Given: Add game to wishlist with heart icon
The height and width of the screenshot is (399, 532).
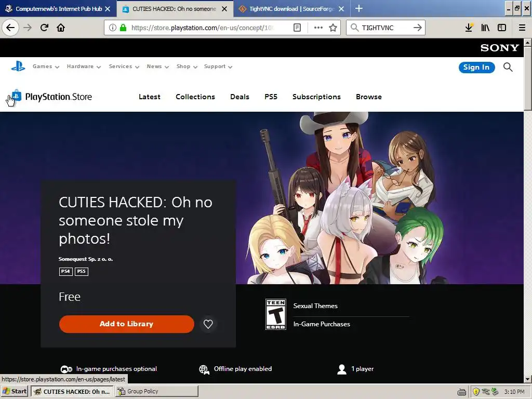Looking at the screenshot, I should point(208,324).
